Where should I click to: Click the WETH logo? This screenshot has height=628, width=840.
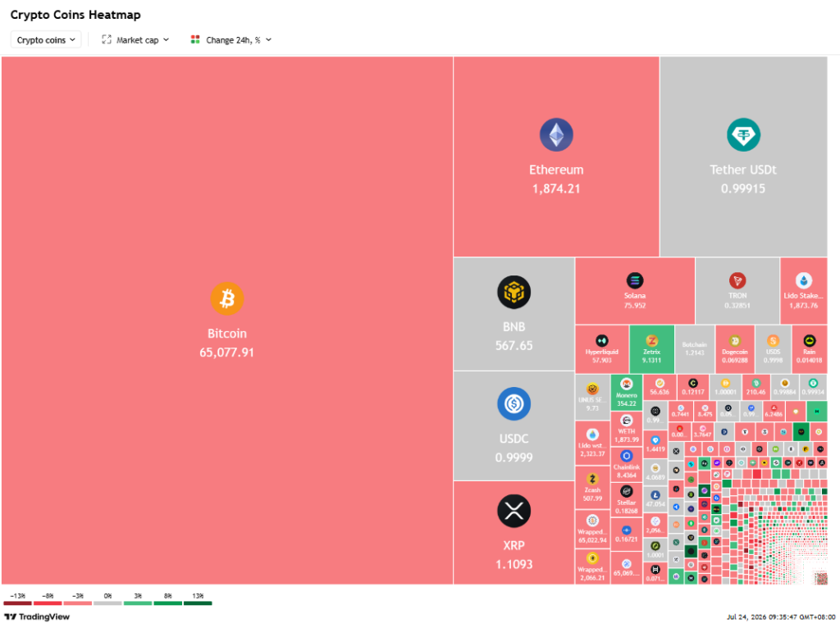point(626,421)
